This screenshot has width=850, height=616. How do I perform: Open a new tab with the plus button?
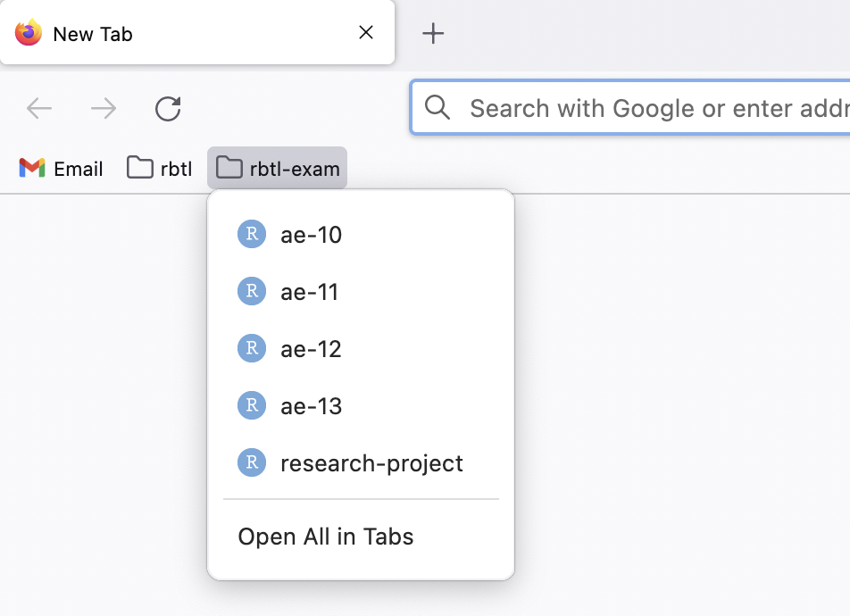click(433, 32)
